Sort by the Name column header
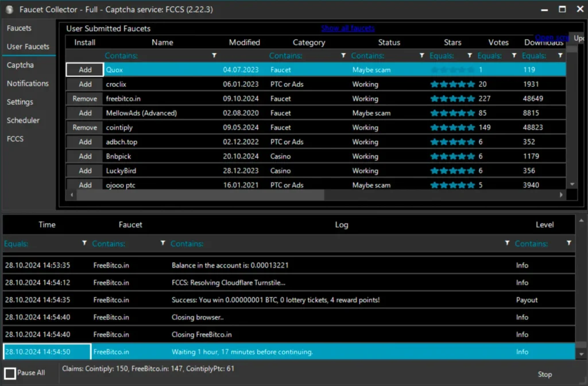This screenshot has width=588, height=386. (163, 43)
